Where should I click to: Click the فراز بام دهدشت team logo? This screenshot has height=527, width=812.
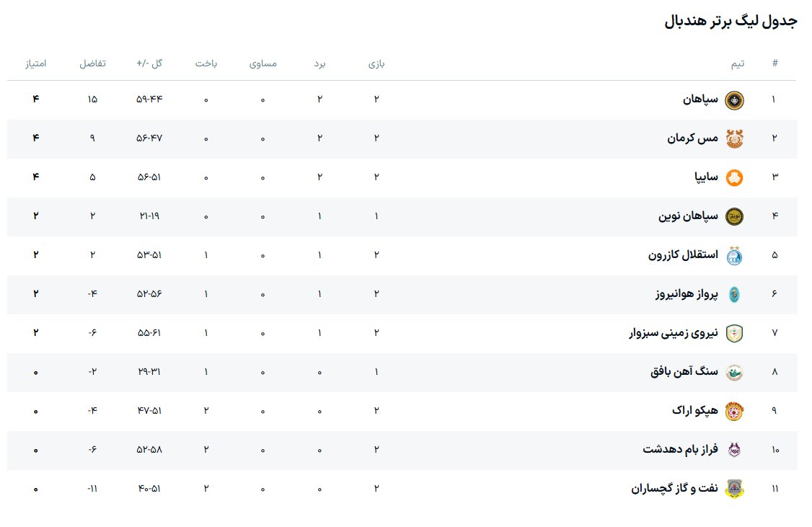733,450
